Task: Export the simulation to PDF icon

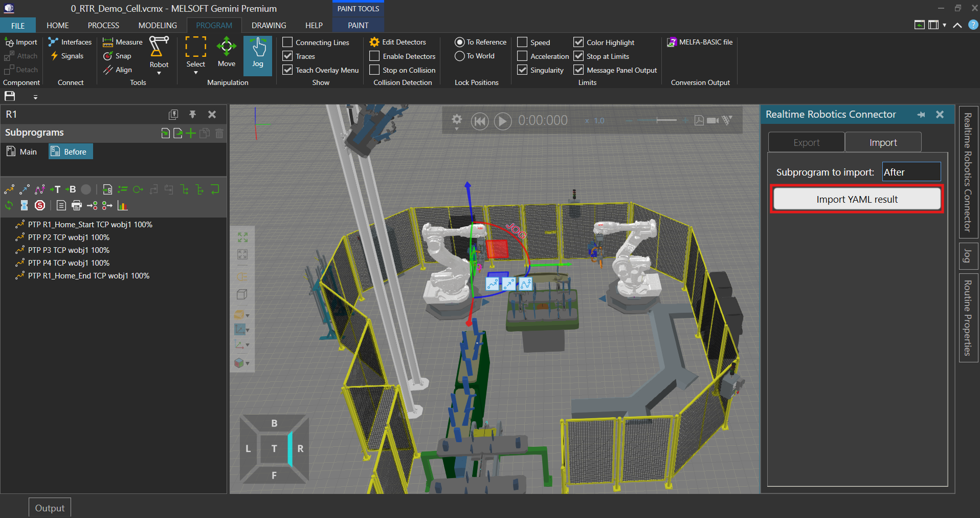Action: coord(699,120)
